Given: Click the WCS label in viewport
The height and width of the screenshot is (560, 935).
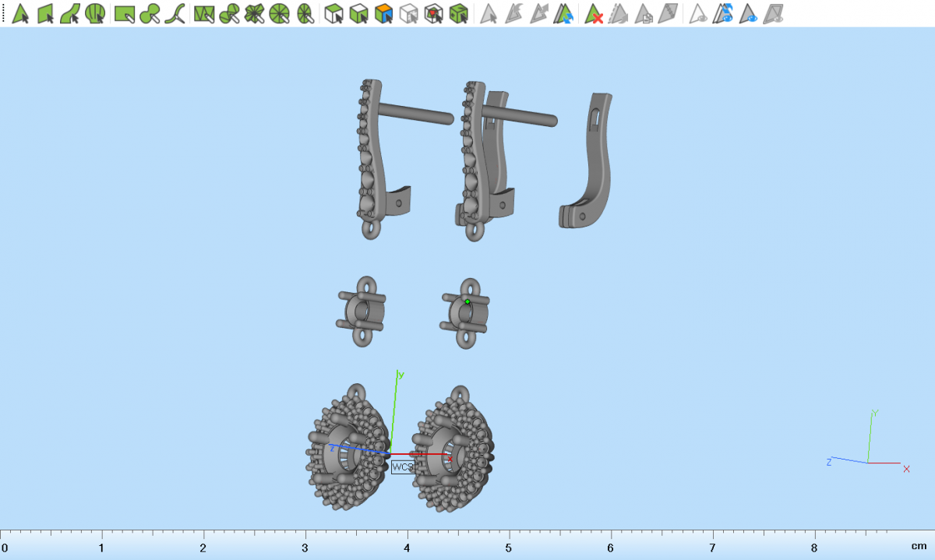Looking at the screenshot, I should click(402, 467).
